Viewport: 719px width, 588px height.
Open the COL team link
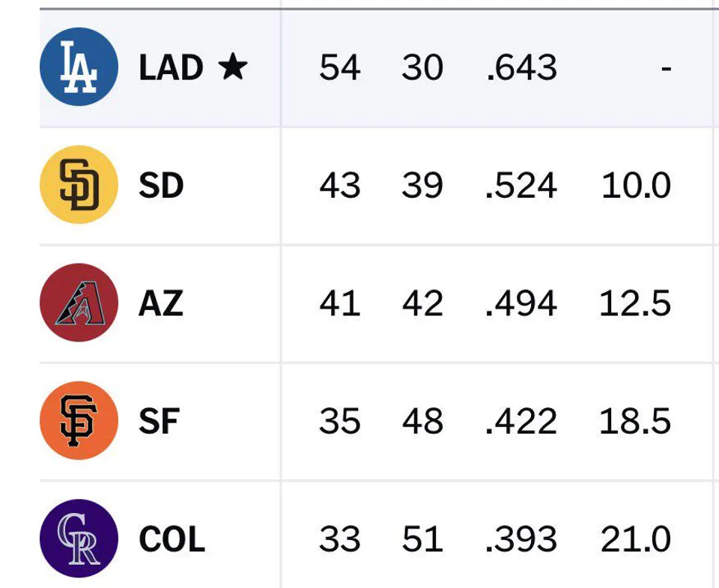click(x=172, y=539)
